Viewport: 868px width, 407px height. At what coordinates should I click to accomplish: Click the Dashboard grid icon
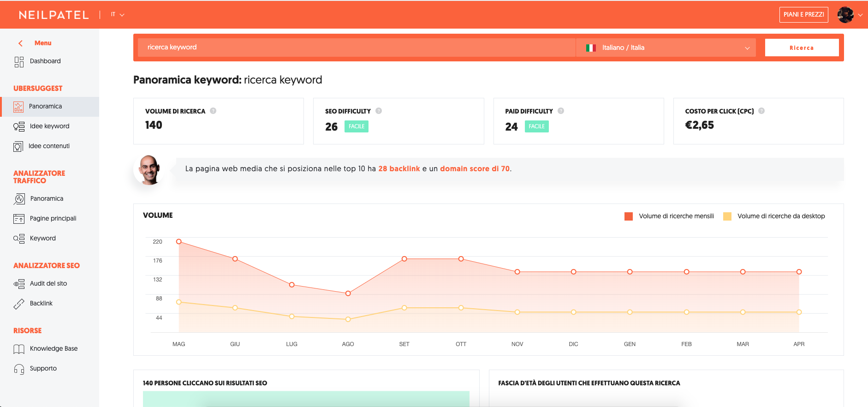pyautogui.click(x=19, y=62)
